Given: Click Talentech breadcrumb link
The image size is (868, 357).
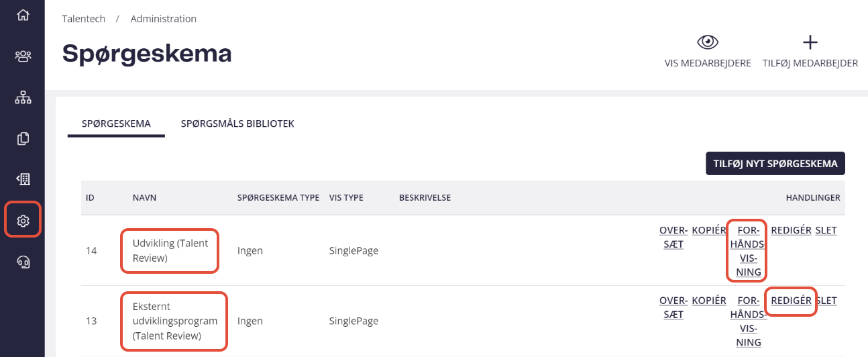Looking at the screenshot, I should 84,19.
